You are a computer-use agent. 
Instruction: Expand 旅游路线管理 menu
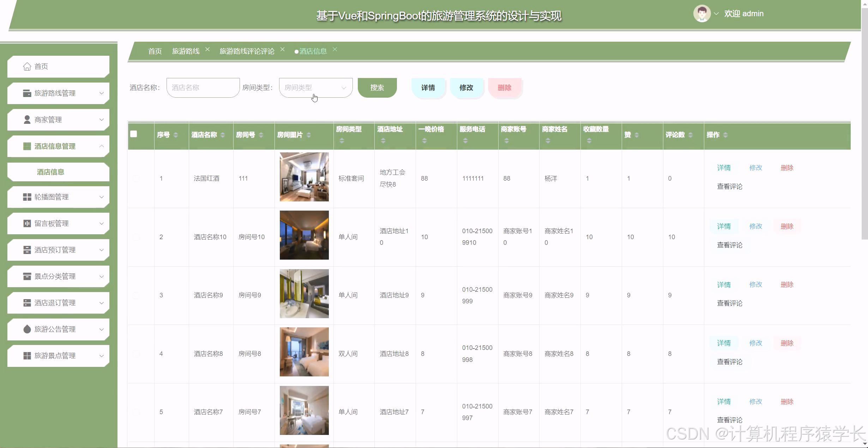pyautogui.click(x=101, y=93)
